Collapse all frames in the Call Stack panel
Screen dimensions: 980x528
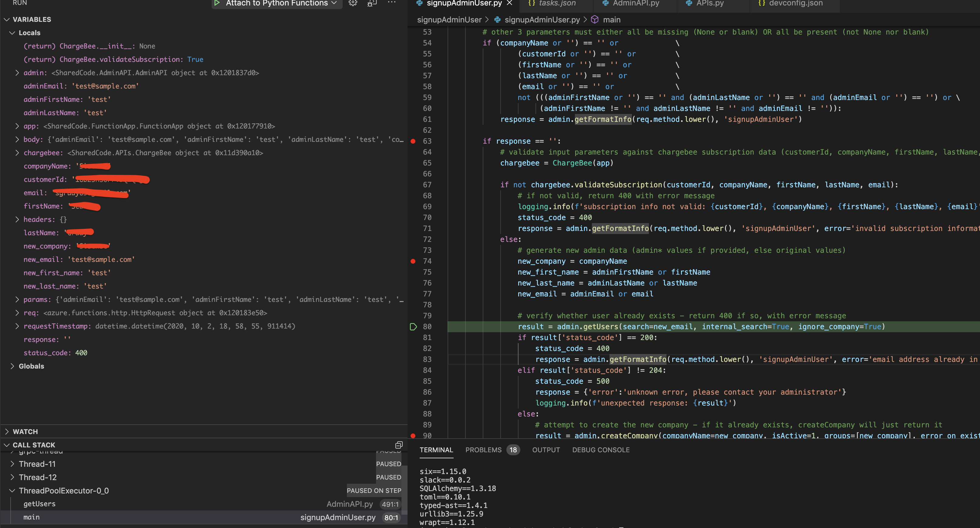(x=398, y=445)
